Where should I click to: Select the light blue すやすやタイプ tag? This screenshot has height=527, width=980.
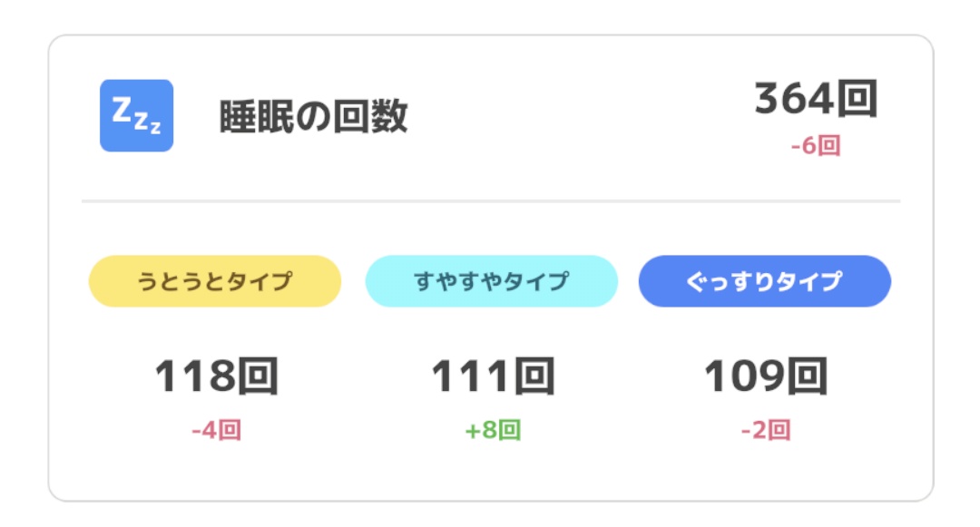tap(491, 281)
